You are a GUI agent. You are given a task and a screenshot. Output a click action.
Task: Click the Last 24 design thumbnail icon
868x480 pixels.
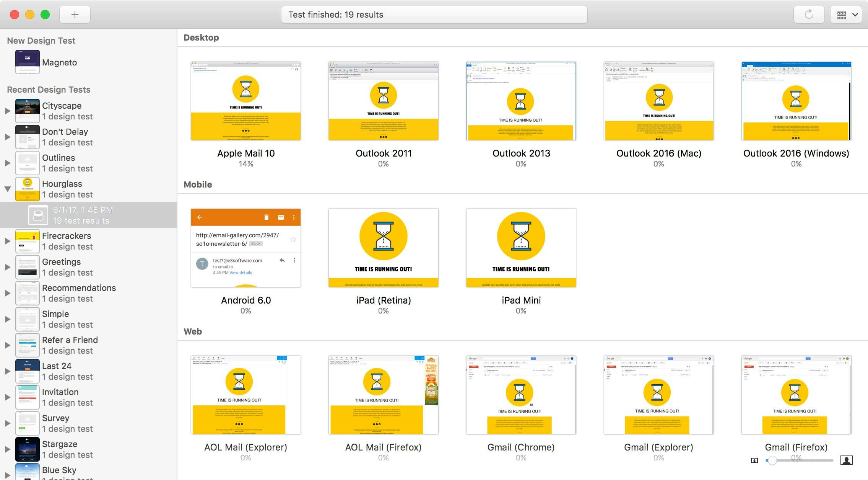[28, 371]
